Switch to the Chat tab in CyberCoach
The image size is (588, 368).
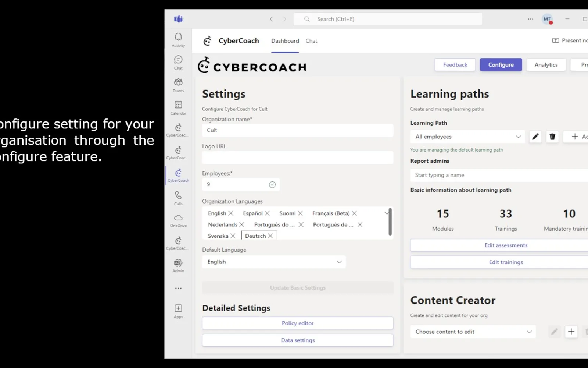tap(311, 41)
